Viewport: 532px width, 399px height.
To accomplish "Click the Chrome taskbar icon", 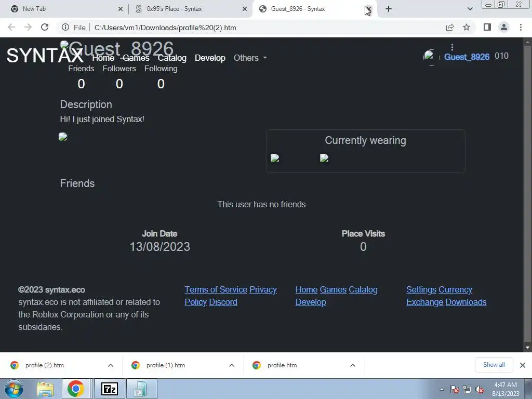I will pyautogui.click(x=76, y=389).
